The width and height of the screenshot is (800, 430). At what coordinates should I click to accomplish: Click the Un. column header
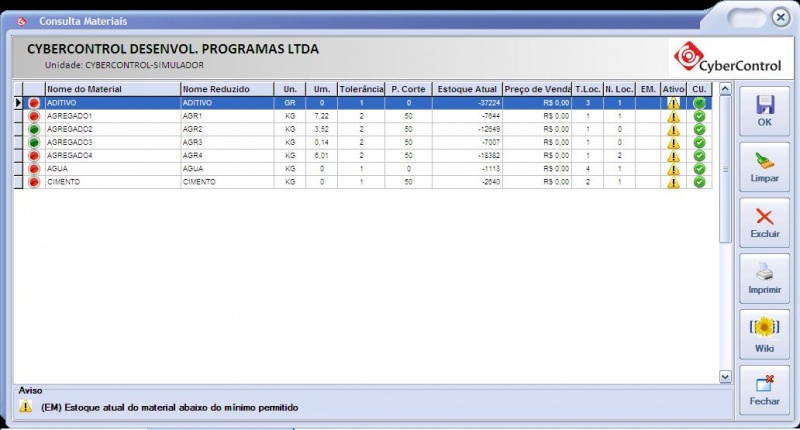(290, 89)
